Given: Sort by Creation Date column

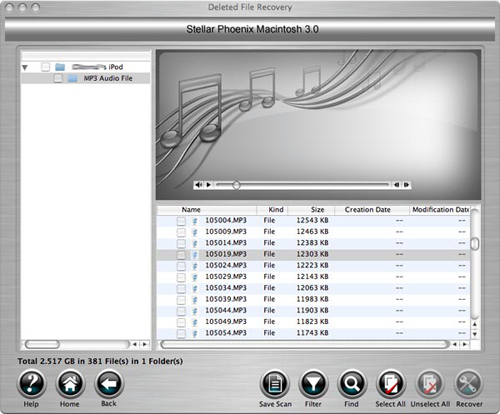Looking at the screenshot, I should click(372, 210).
